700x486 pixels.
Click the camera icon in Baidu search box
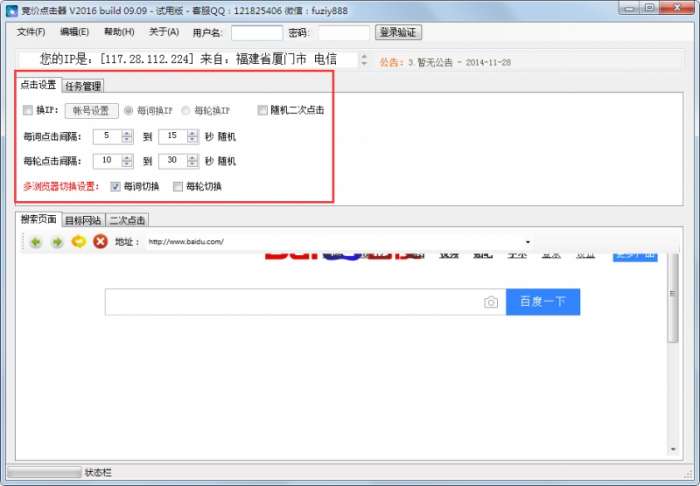pyautogui.click(x=491, y=302)
